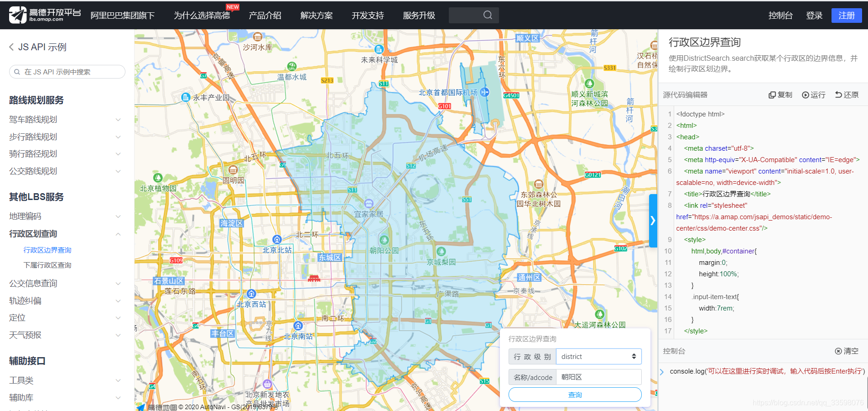The width and height of the screenshot is (868, 411).
Task: Open 开发支持 menu
Action: click(x=368, y=16)
